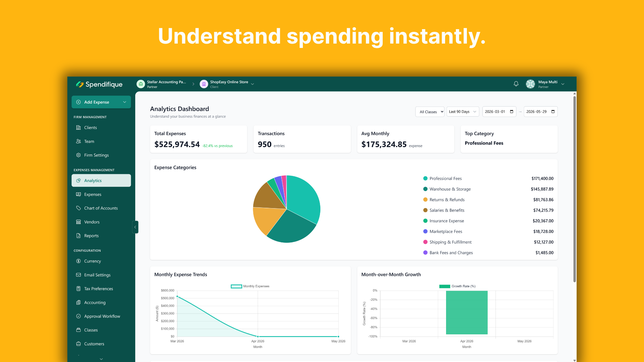Open the Firm Settings gear icon
The width and height of the screenshot is (644, 362).
pos(78,155)
